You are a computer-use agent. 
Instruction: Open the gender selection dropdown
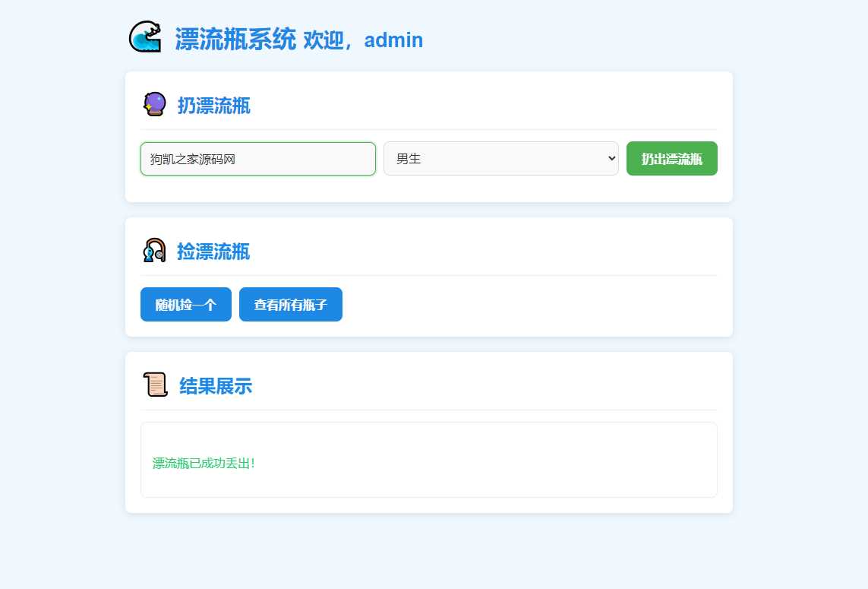coord(501,158)
